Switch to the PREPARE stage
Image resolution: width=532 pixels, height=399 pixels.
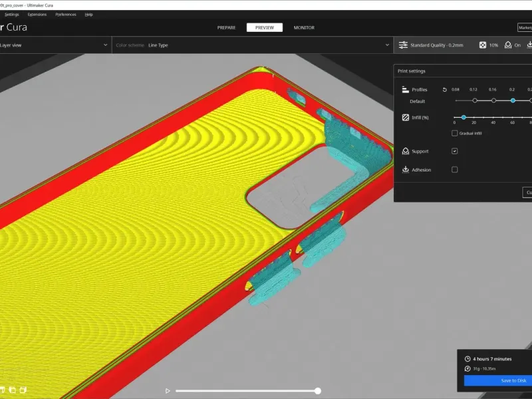[x=226, y=27]
